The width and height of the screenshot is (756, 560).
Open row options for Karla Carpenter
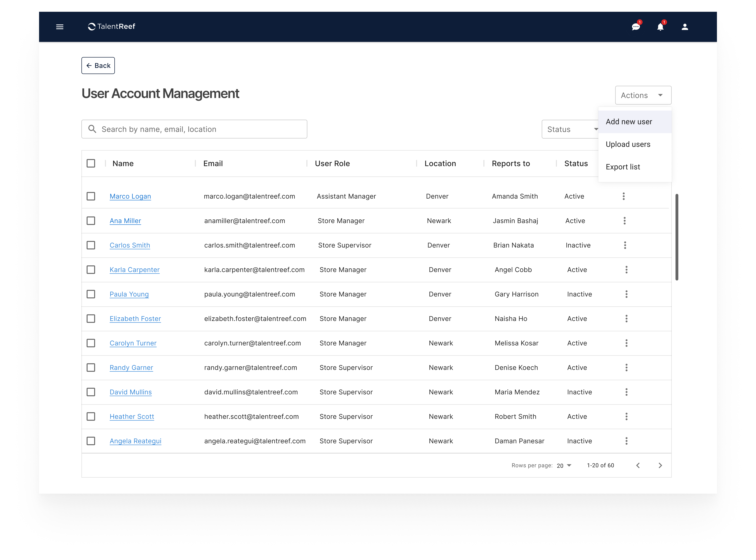(x=627, y=269)
